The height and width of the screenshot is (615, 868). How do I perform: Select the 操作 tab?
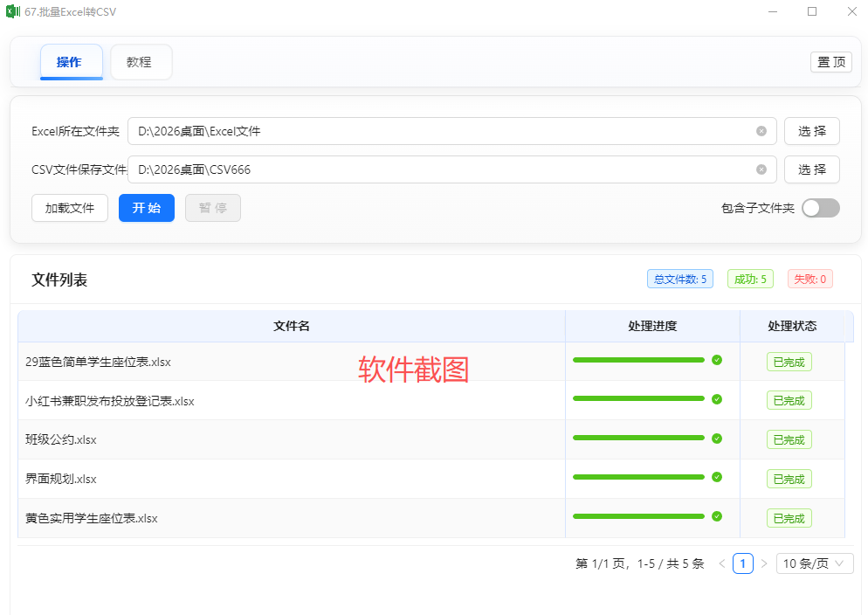[70, 62]
